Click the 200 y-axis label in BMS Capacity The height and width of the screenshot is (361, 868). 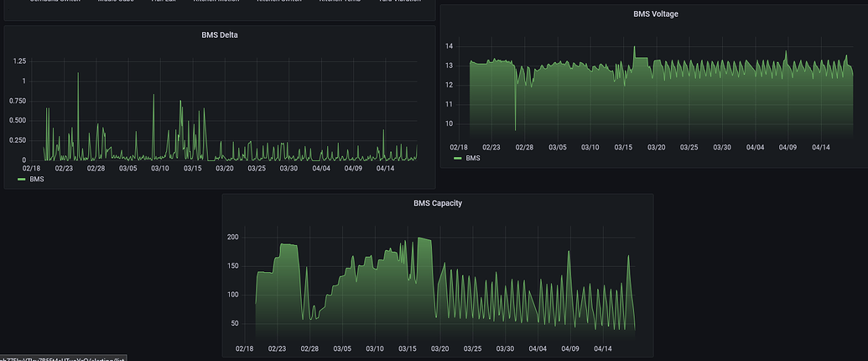click(x=233, y=238)
